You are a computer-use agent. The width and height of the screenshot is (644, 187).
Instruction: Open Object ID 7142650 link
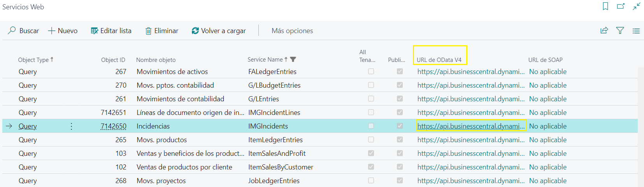[113, 126]
